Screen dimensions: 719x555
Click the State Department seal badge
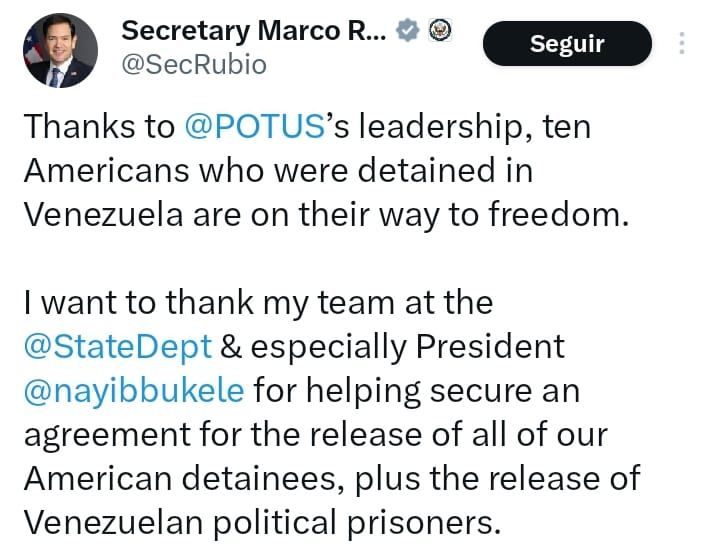(440, 31)
